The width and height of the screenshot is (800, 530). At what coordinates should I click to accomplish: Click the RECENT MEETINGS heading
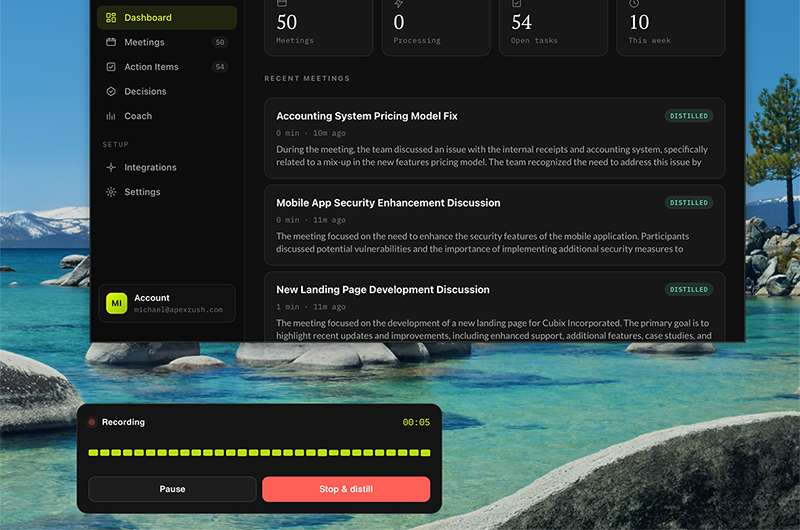pos(307,79)
